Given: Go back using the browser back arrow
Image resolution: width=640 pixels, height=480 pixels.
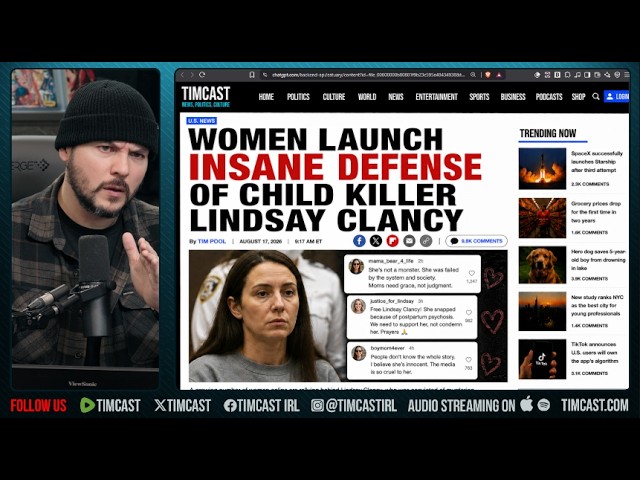Looking at the screenshot, I should [x=182, y=75].
